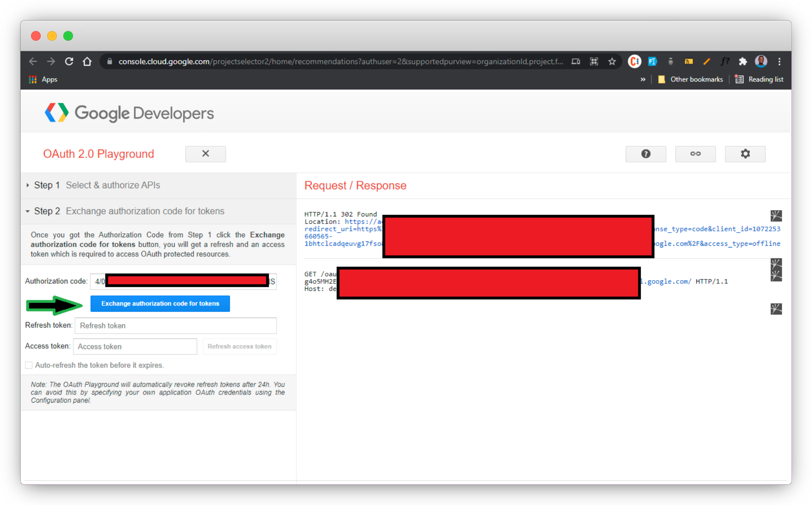
Task: Click the browser forward arrow
Action: point(51,61)
